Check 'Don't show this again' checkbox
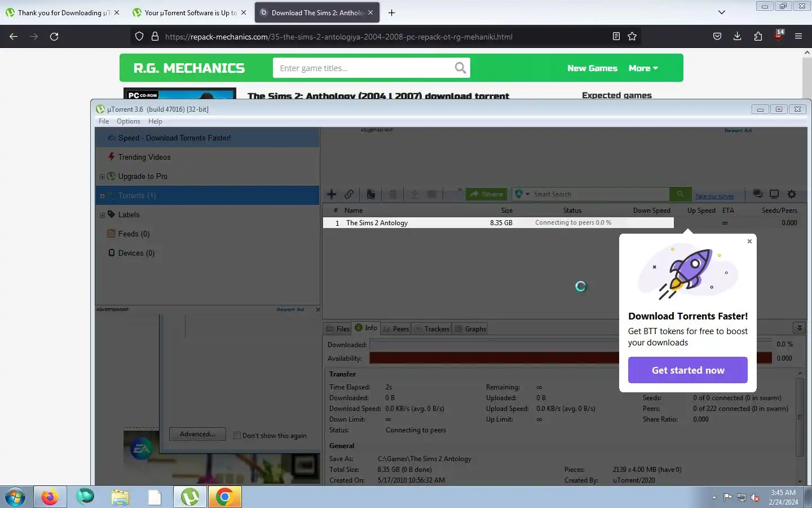812x508 pixels. click(x=237, y=436)
